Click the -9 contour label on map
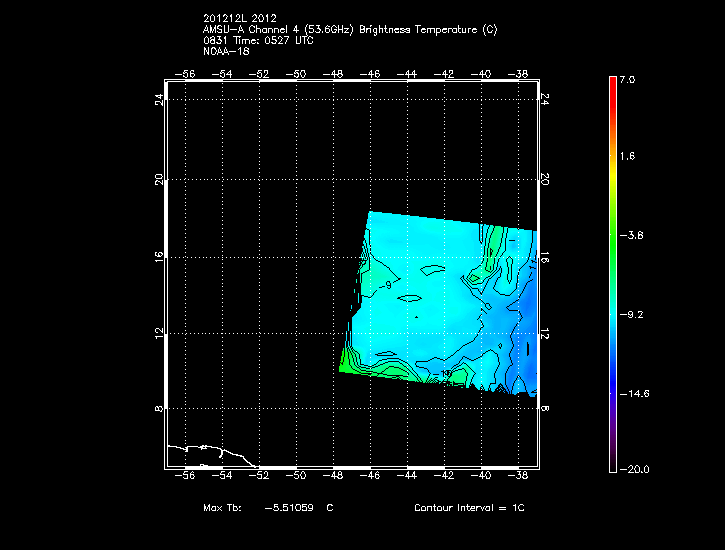The width and height of the screenshot is (725, 550). tap(387, 286)
